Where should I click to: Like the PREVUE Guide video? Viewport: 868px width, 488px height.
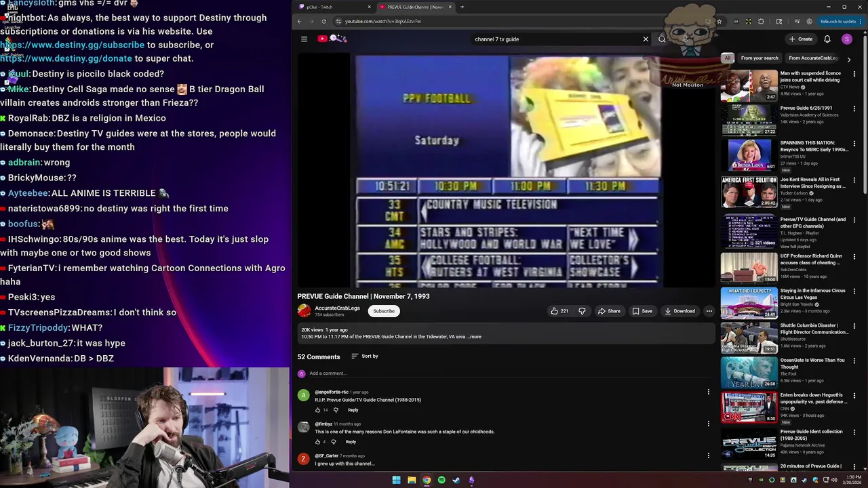coord(559,311)
